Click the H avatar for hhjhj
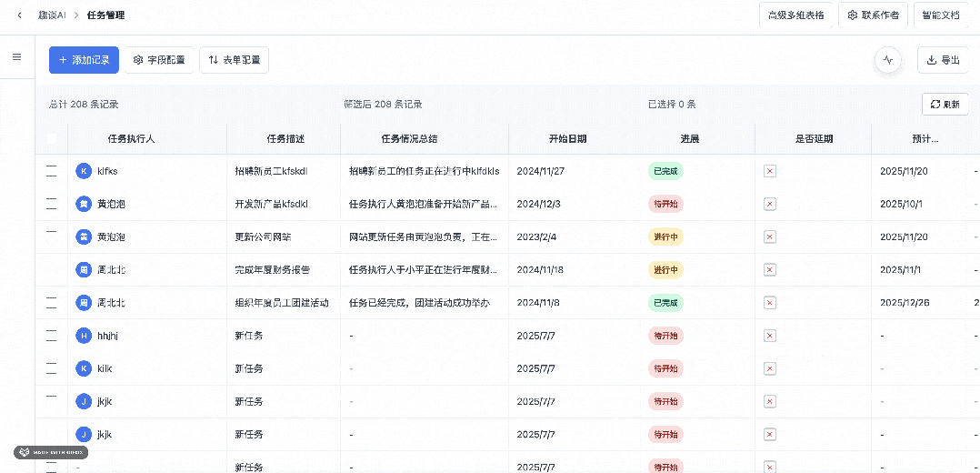The image size is (980, 473). 83,336
